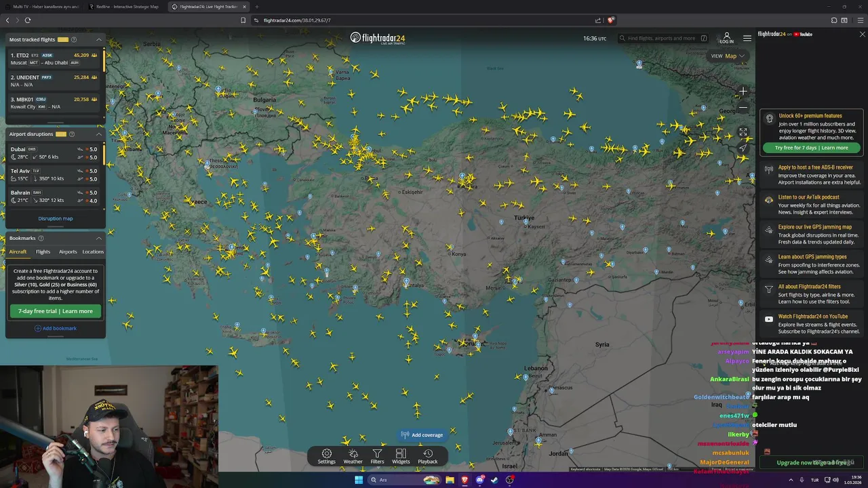Click the Add coverage button
868x488 pixels.
point(422,434)
